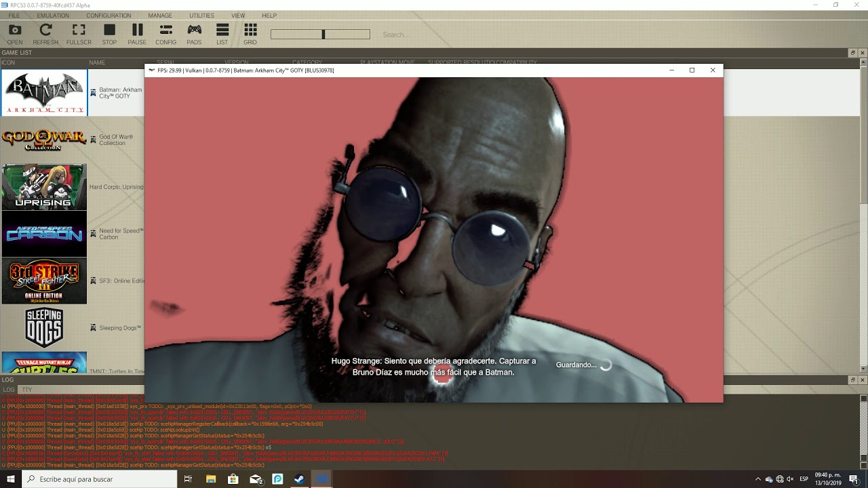Switch emulation to fullscreen via FULLSCR

(x=79, y=34)
